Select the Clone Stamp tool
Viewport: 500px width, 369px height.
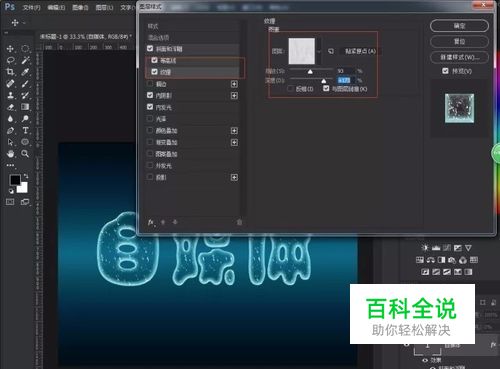(10, 95)
